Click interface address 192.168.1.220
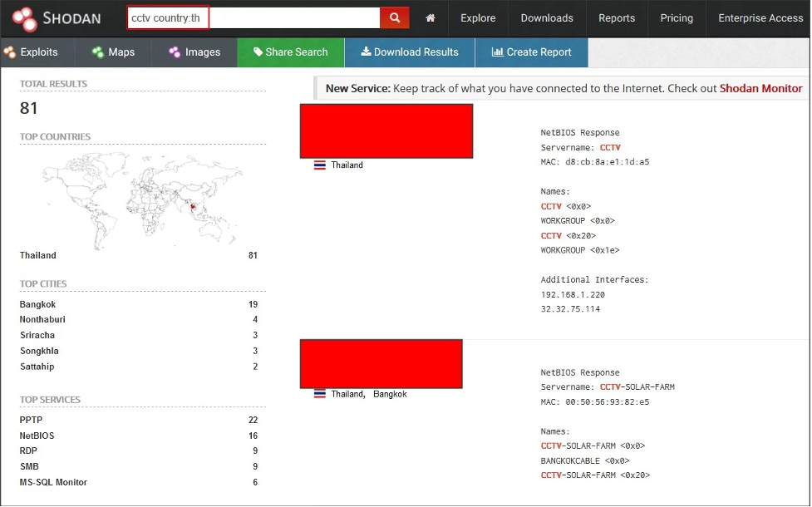 pyautogui.click(x=573, y=295)
